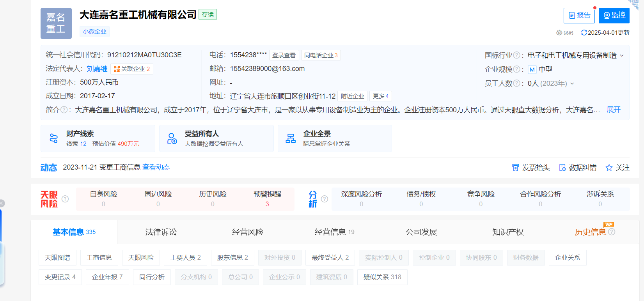Switch to the 经营风险 tab
Image resolution: width=644 pixels, height=301 pixels.
click(x=248, y=232)
